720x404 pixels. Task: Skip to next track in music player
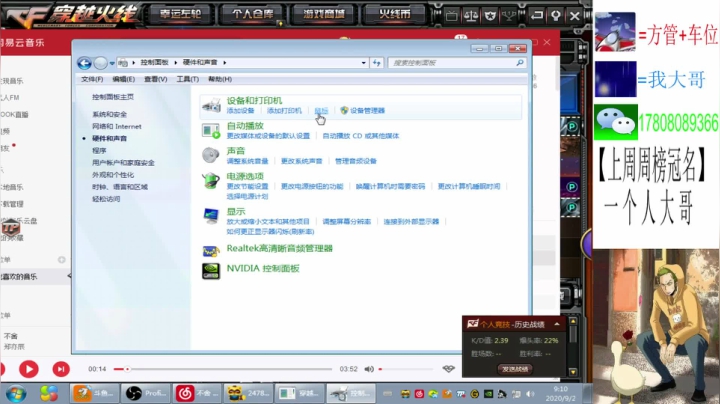61,369
